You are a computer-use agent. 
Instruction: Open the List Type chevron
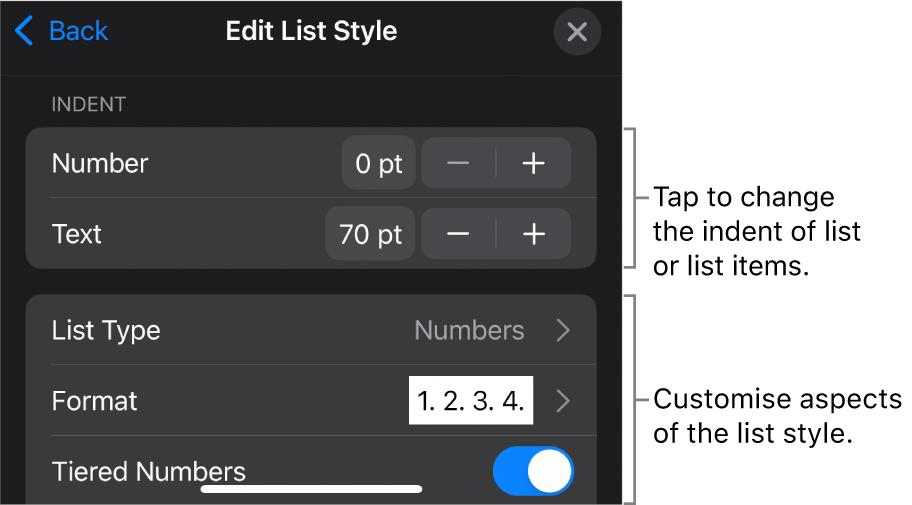tap(564, 330)
